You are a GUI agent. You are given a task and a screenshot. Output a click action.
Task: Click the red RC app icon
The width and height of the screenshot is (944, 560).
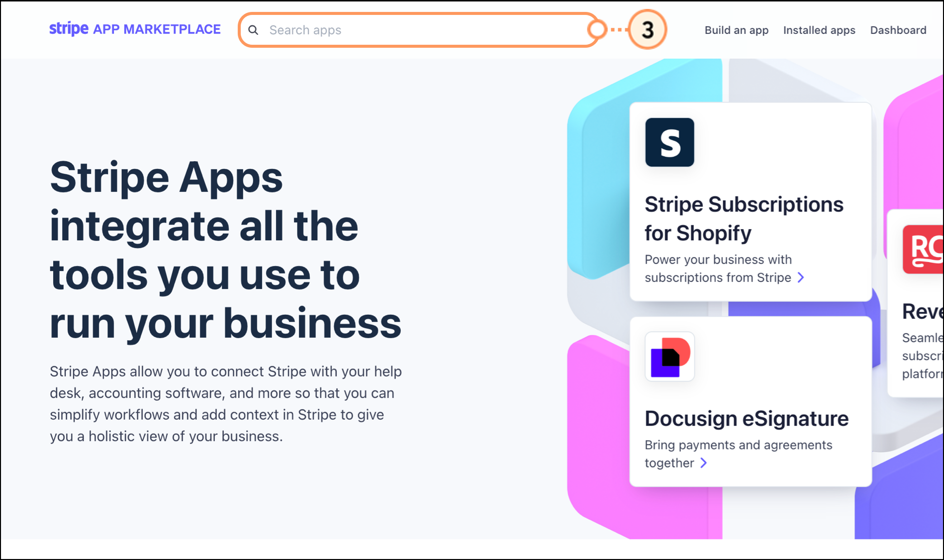click(923, 249)
